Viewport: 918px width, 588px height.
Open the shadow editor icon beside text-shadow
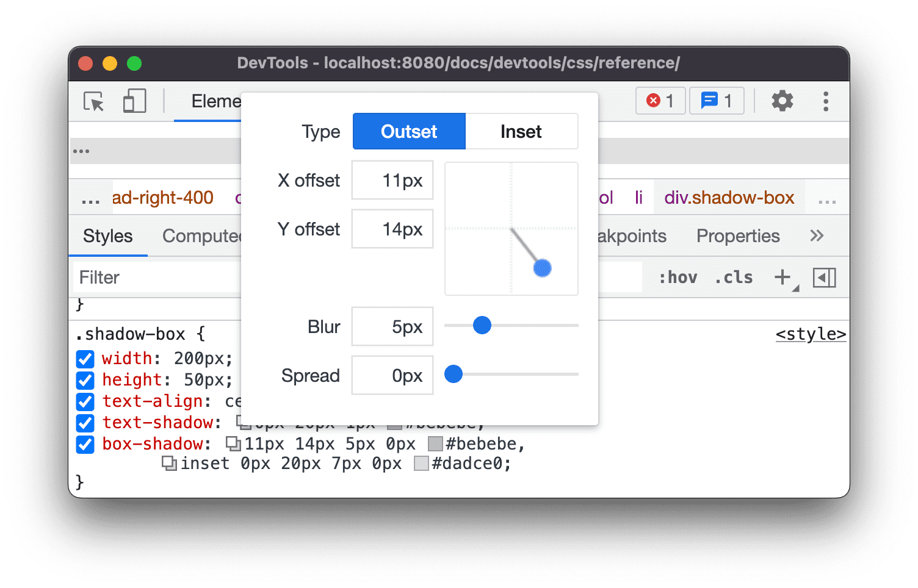click(x=239, y=422)
